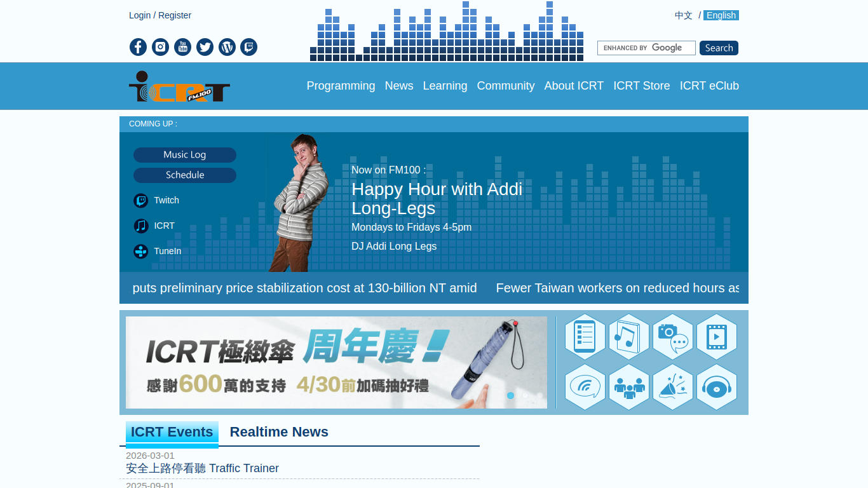Screen dimensions: 868x488
Task: Open ICRT's Facebook page icon
Action: coord(138,47)
